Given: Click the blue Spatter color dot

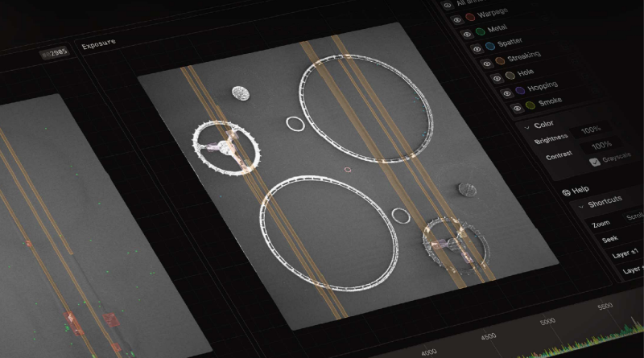Looking at the screenshot, I should pyautogui.click(x=492, y=47).
